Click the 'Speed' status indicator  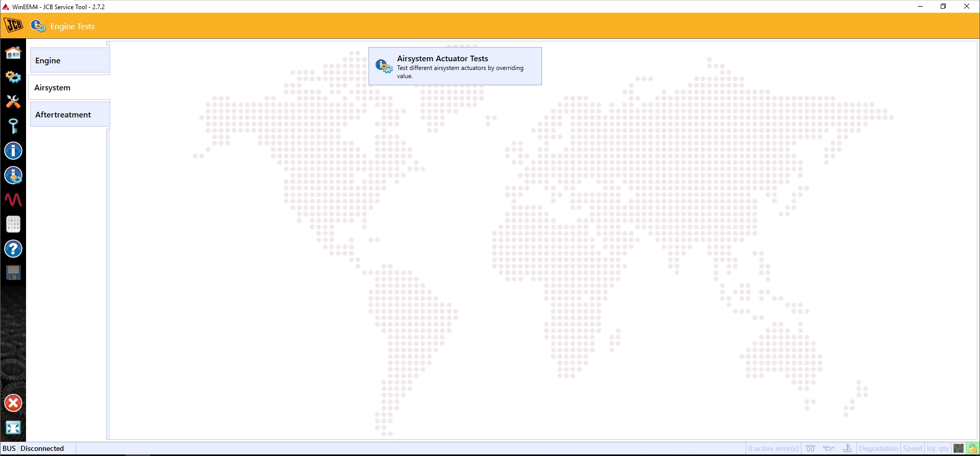click(913, 448)
